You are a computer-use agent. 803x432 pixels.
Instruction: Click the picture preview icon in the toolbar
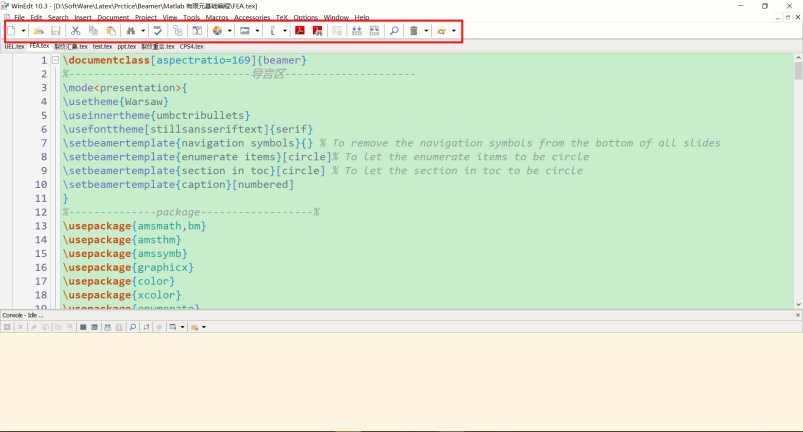245,31
